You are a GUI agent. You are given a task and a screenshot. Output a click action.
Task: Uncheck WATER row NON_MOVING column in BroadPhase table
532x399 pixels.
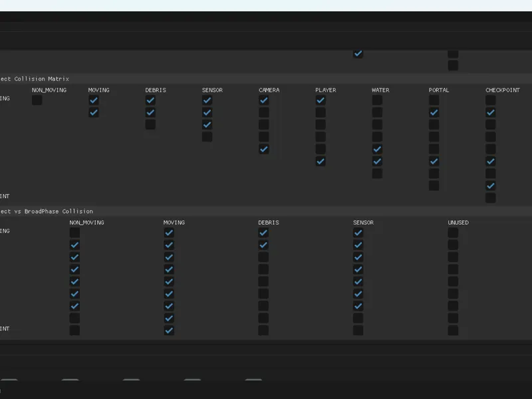(x=74, y=306)
